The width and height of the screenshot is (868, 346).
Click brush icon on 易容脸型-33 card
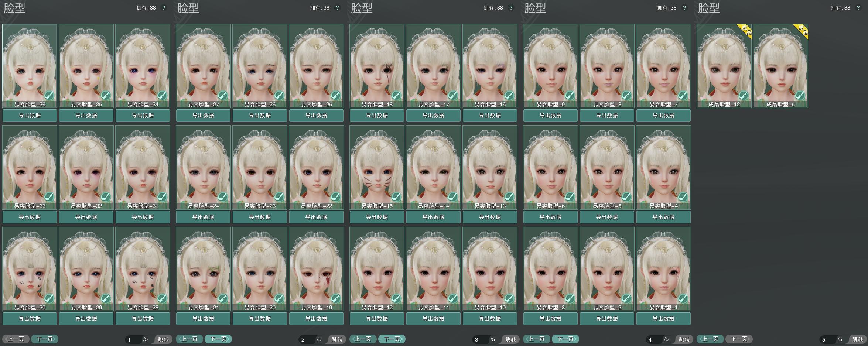49,197
